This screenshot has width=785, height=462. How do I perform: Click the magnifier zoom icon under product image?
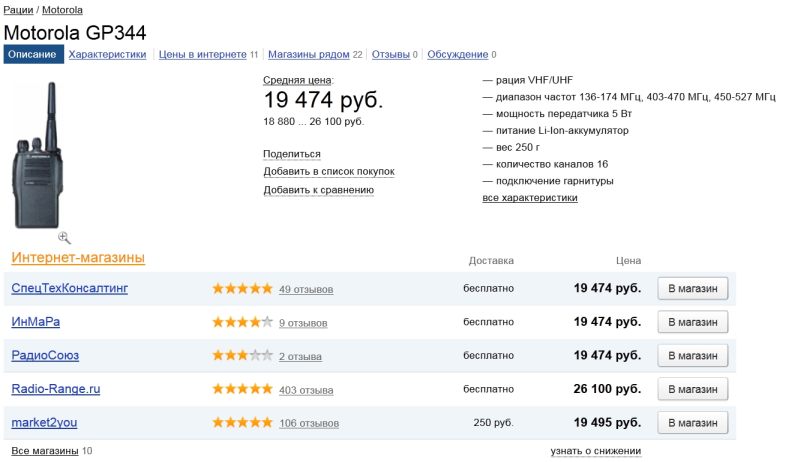(x=64, y=238)
